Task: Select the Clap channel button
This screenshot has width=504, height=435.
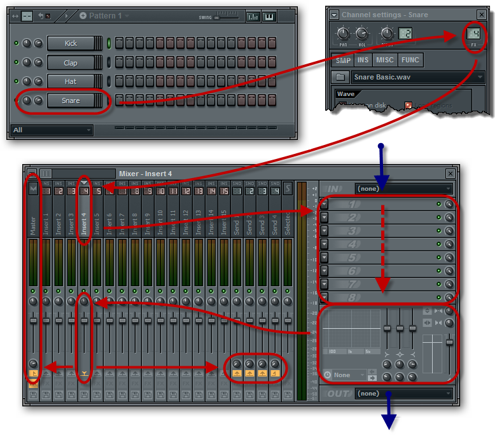Action: click(x=71, y=62)
